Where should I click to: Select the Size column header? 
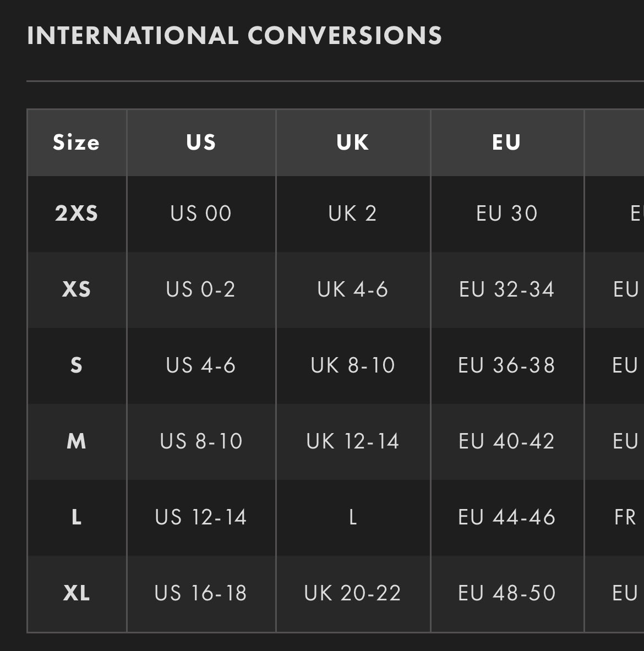point(77,143)
